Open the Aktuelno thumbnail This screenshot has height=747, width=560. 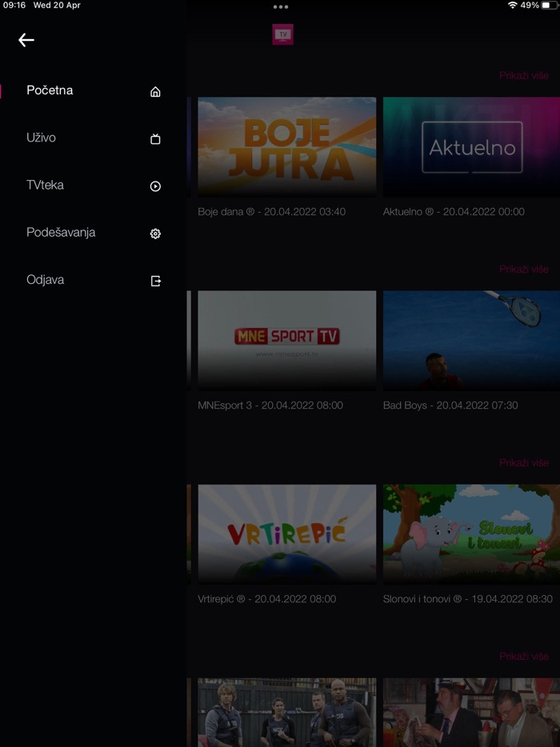(x=471, y=146)
